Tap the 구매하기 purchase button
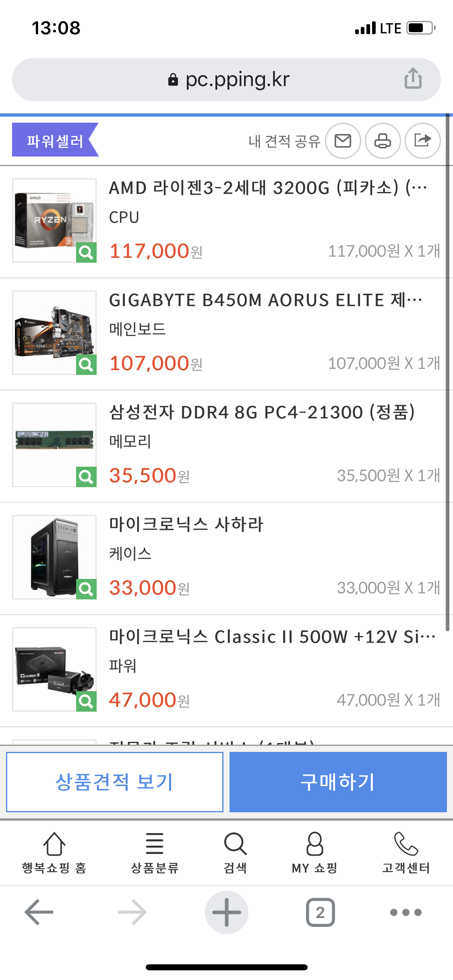The width and height of the screenshot is (453, 980). point(338,782)
